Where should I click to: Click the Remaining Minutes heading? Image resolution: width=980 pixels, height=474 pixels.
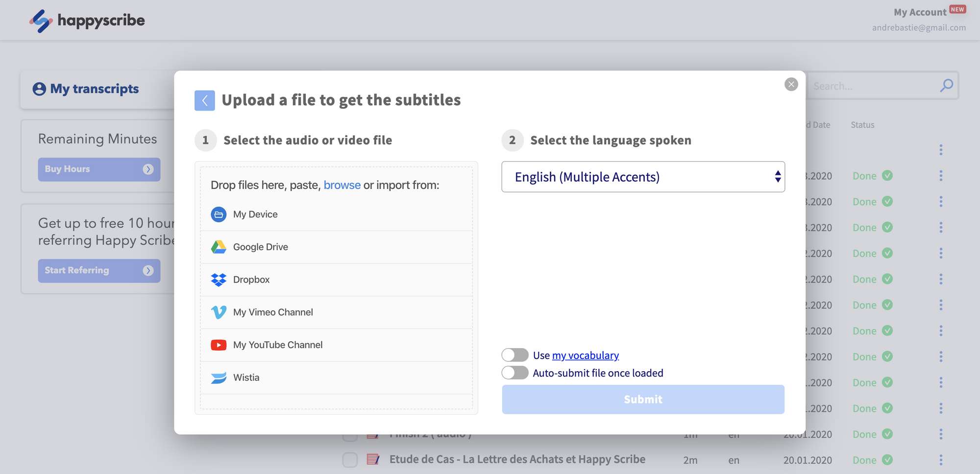pyautogui.click(x=98, y=139)
